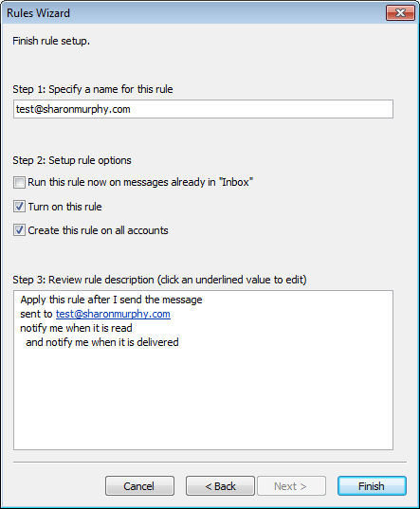
Task: Click the rule name text field
Action: coord(203,109)
